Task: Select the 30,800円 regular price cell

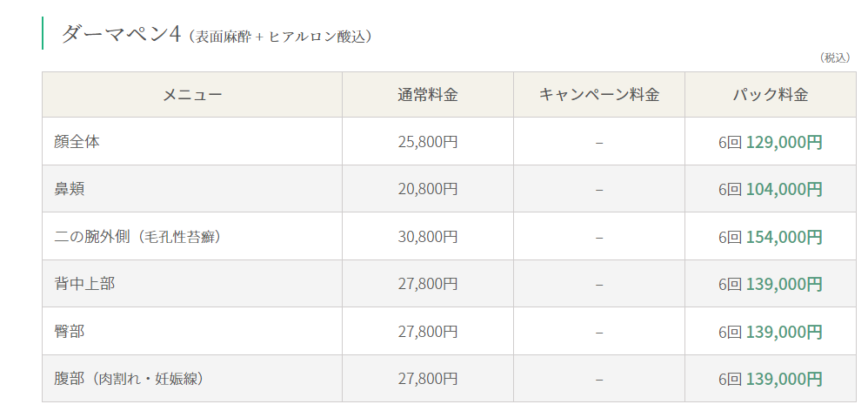Action: tap(427, 237)
